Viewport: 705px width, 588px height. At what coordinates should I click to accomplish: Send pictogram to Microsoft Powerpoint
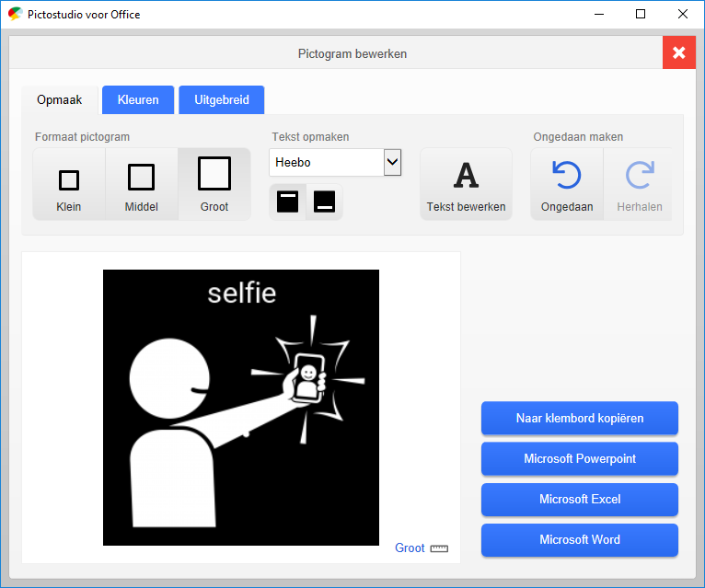click(x=580, y=458)
